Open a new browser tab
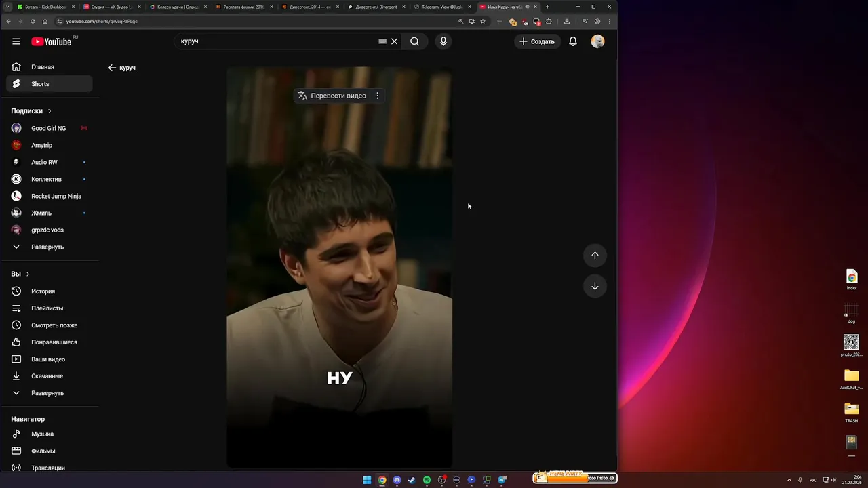This screenshot has width=868, height=488. click(x=547, y=7)
